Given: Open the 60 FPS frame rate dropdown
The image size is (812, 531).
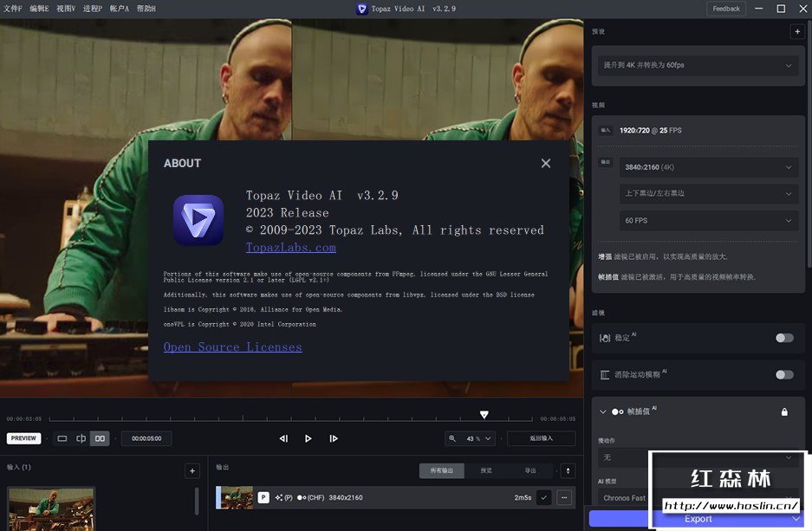Looking at the screenshot, I should point(708,221).
